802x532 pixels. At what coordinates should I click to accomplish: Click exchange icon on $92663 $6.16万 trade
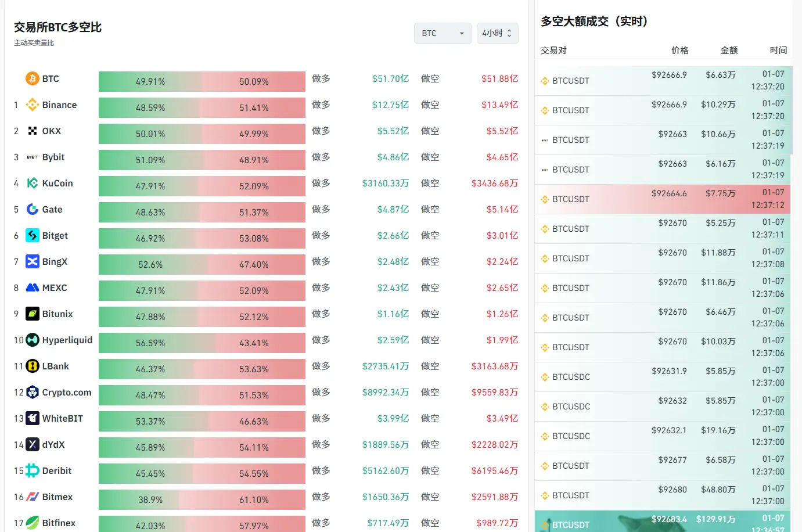pos(545,170)
